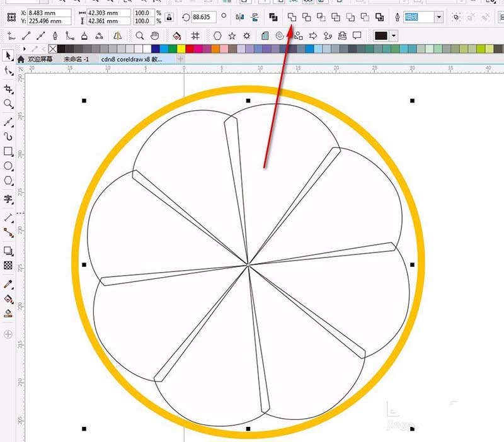This screenshot has width=504, height=442.
Task: Click the object height field 42.361 mm
Action: pos(109,21)
